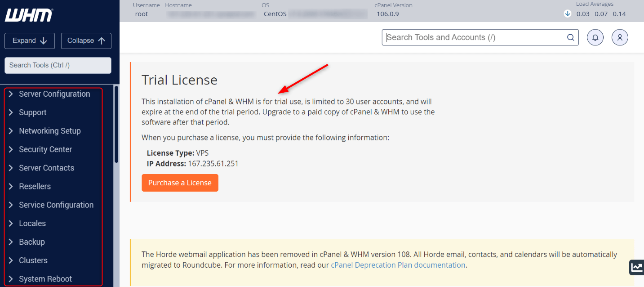Open the cPanel Deprecation Plan documentation link
This screenshot has height=287, width=644.
click(x=398, y=265)
